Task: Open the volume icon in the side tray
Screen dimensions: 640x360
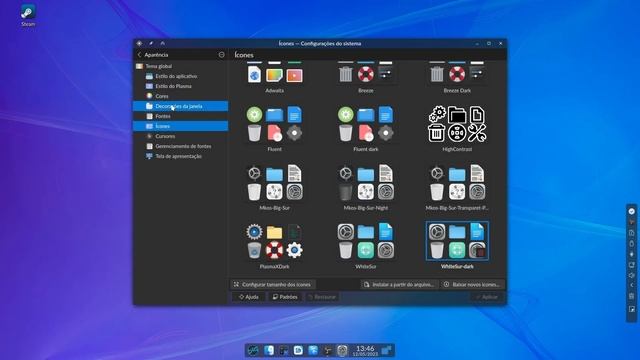Action: (632, 275)
